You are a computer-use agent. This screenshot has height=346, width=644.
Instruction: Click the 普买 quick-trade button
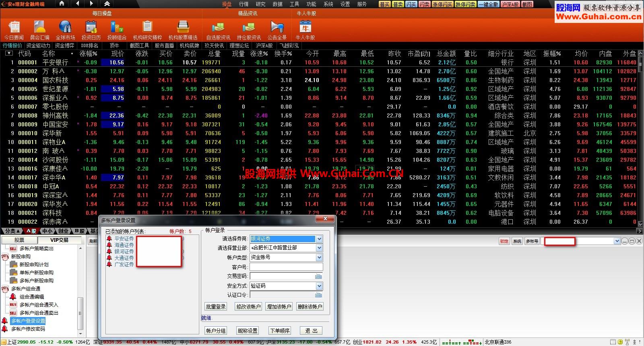click(x=384, y=4)
